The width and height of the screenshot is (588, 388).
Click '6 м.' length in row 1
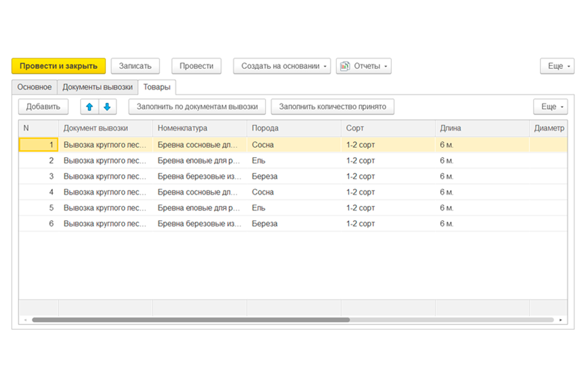tap(482, 144)
